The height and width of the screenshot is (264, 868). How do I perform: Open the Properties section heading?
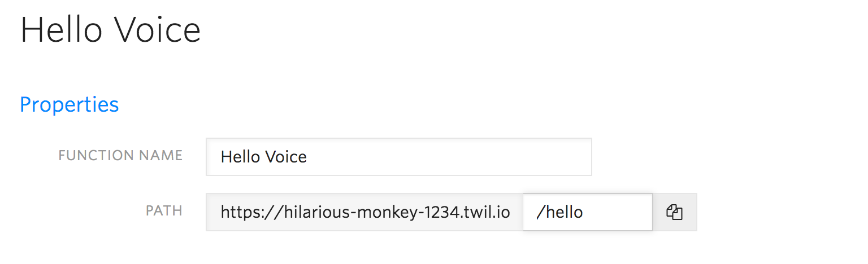pos(70,104)
